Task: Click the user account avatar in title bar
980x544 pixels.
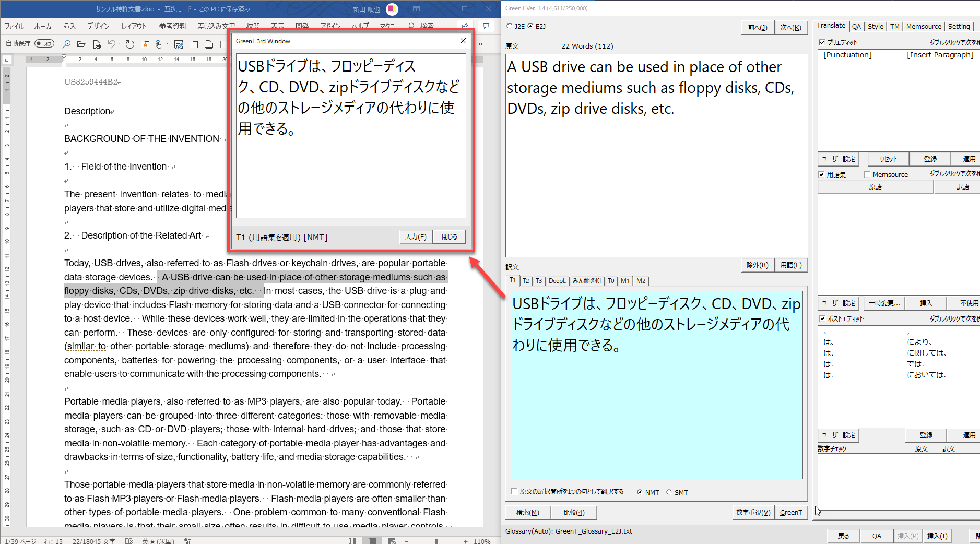Action: point(392,9)
